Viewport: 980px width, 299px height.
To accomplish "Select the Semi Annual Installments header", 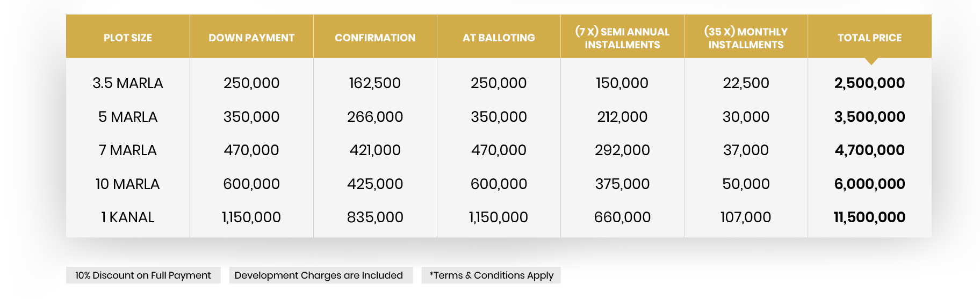I will (x=622, y=38).
